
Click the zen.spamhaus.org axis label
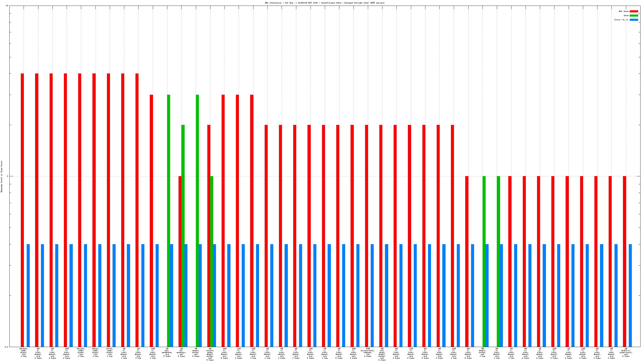tap(167, 352)
